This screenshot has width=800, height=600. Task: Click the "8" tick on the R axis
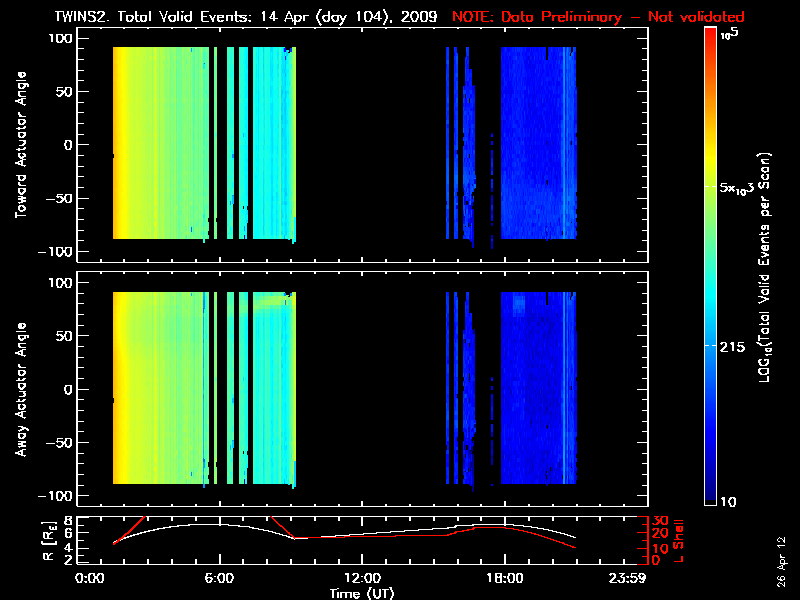[x=67, y=521]
